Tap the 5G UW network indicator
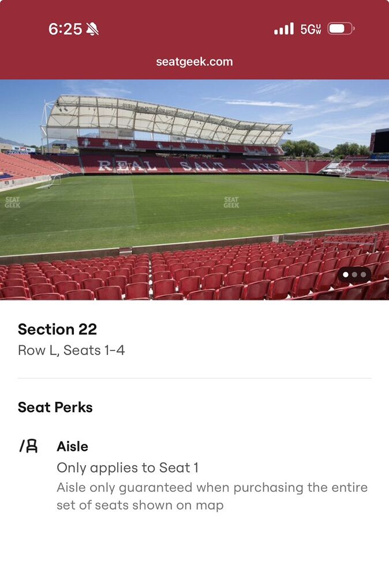This screenshot has height=588, width=389. (311, 29)
